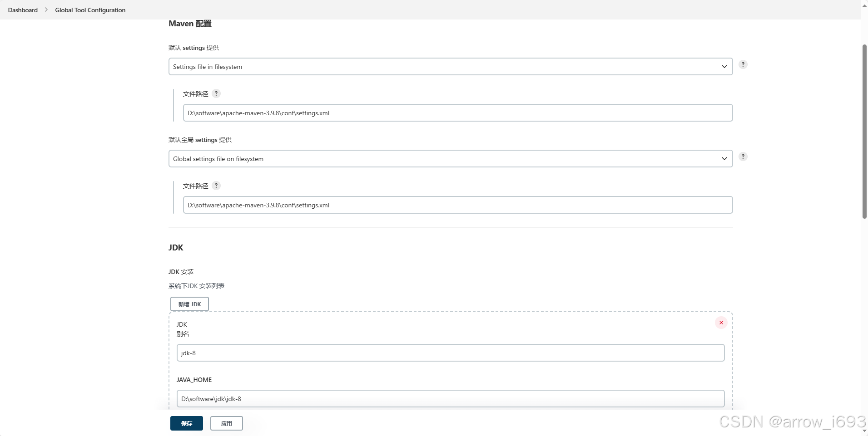Click 'Maven 配置' heading text
The width and height of the screenshot is (868, 436).
[190, 24]
